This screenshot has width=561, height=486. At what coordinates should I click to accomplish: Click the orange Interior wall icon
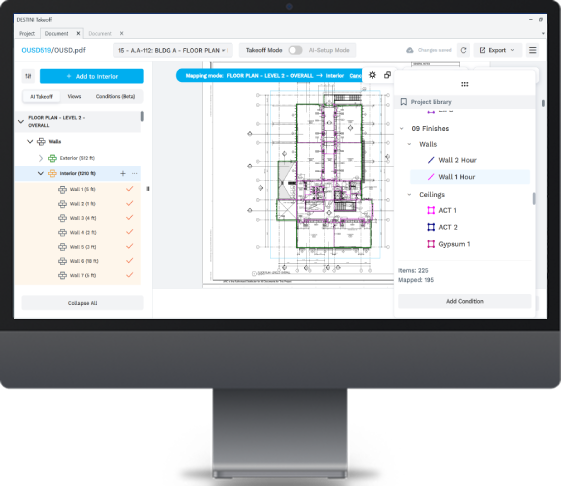click(x=52, y=174)
